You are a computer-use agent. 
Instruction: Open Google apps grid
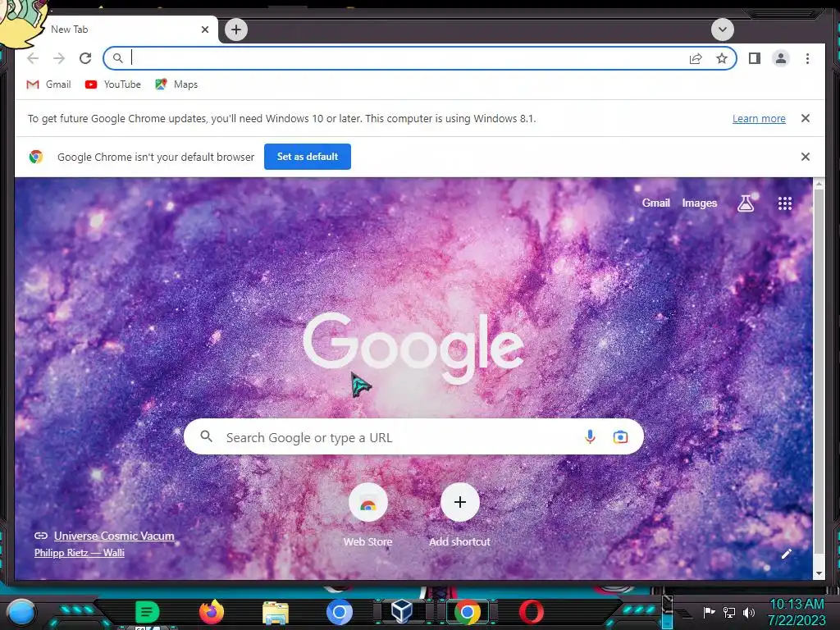(x=785, y=203)
